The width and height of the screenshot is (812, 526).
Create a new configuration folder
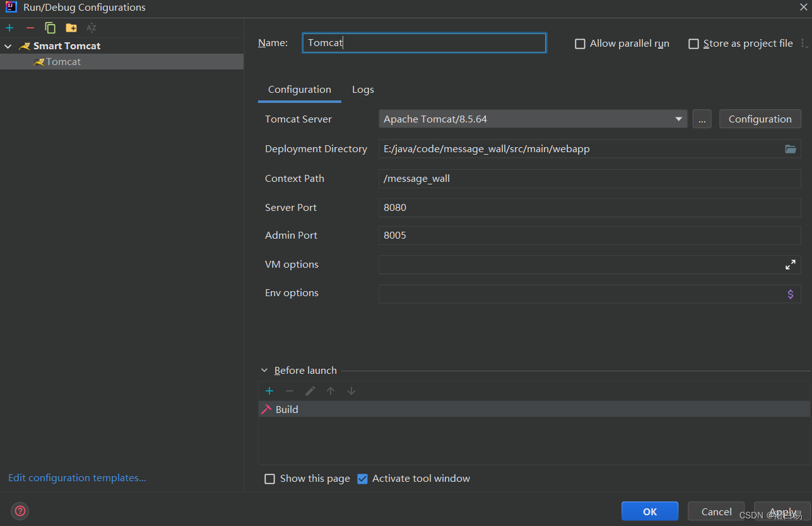[71, 28]
